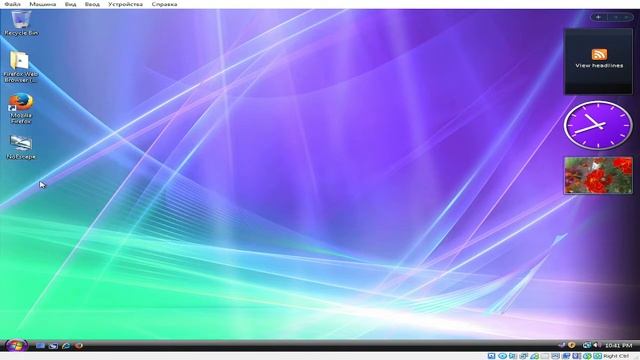Click the flower slideshow gadget picture

[598, 175]
